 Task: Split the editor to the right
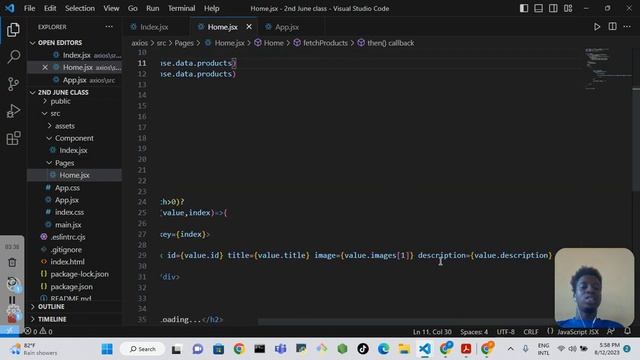[612, 27]
